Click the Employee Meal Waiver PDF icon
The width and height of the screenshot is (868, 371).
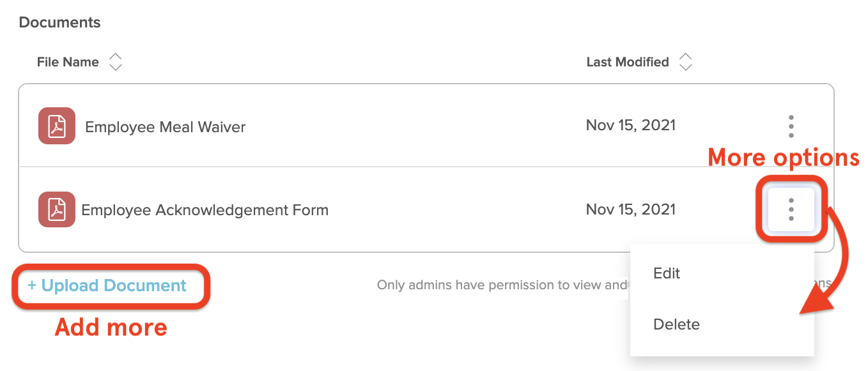click(57, 126)
